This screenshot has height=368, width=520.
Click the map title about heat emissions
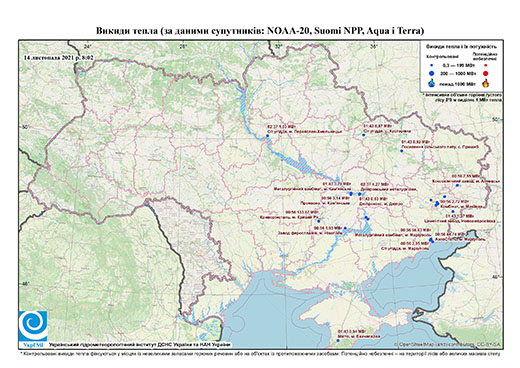pos(260,31)
